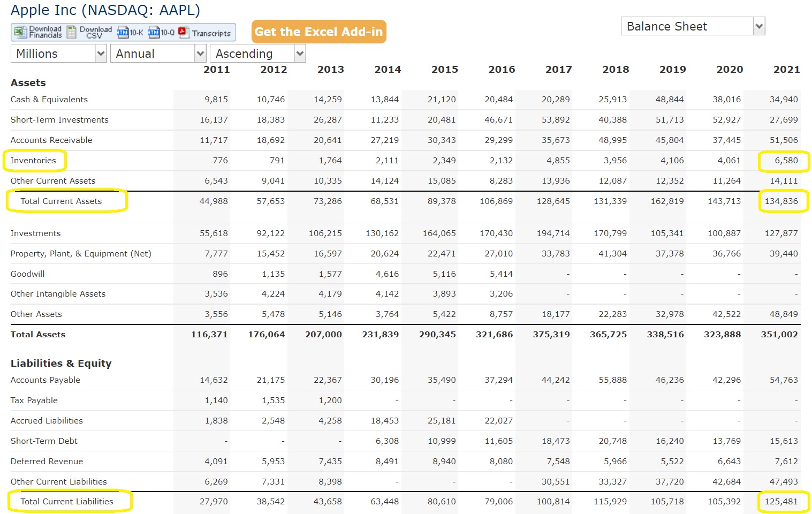Open the Annual period dropdown
The height and width of the screenshot is (514, 812).
coord(157,53)
